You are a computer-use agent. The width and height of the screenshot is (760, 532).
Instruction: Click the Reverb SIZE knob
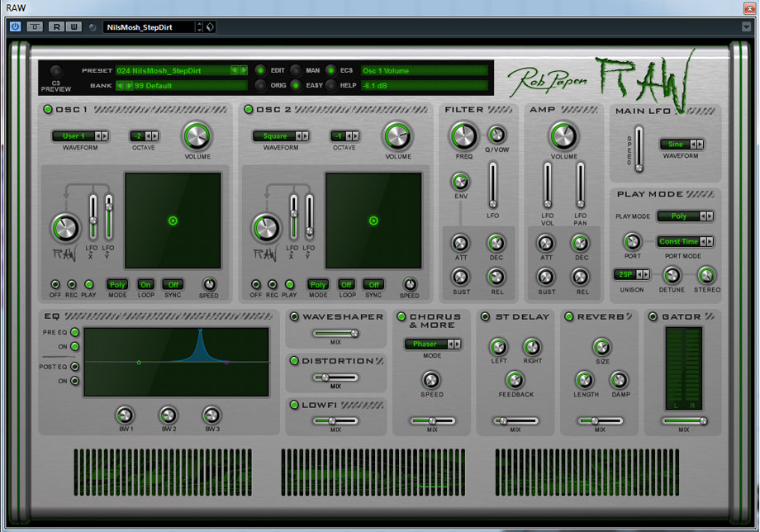pyautogui.click(x=601, y=347)
